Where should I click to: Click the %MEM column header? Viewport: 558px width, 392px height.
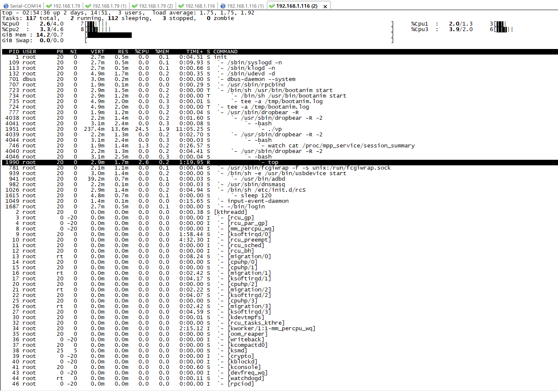pyautogui.click(x=162, y=52)
